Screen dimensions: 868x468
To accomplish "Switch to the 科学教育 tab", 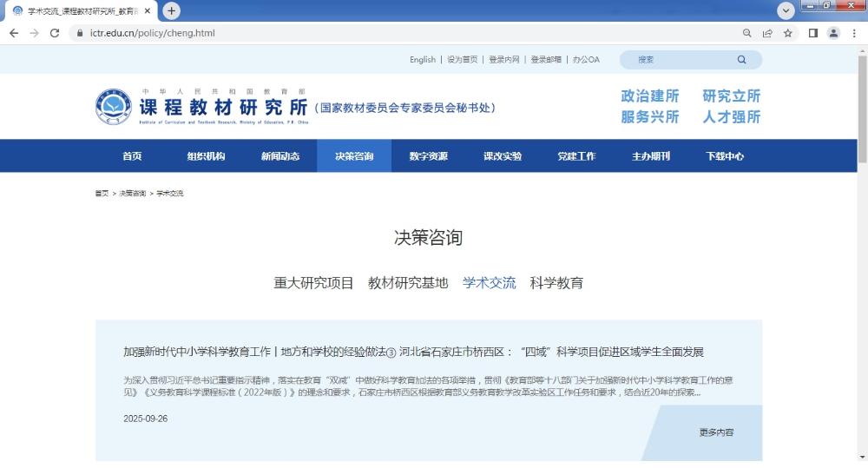I will click(x=556, y=283).
